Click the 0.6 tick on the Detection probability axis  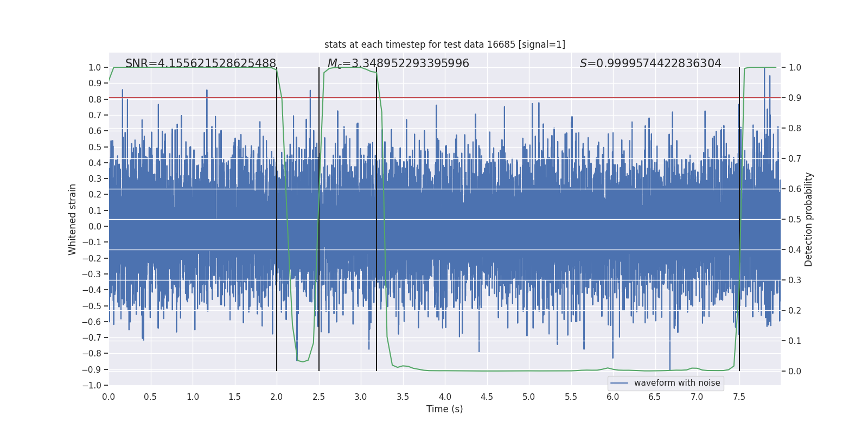(795, 189)
